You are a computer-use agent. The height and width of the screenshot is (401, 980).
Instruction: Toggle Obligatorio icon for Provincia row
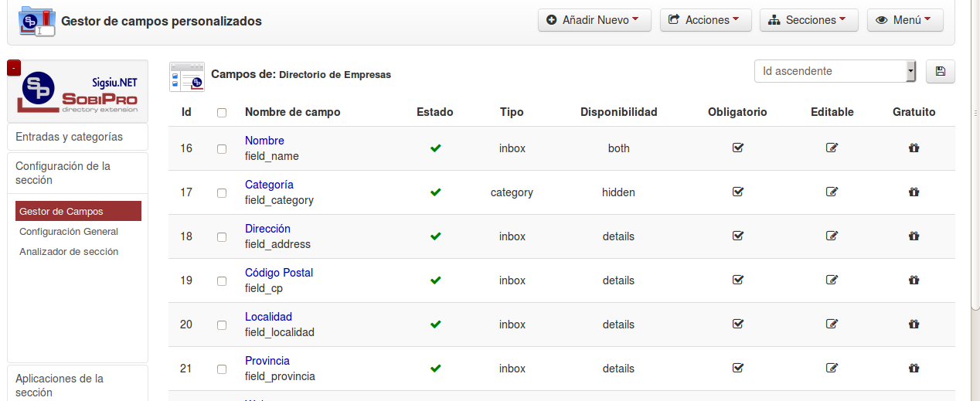click(x=737, y=368)
